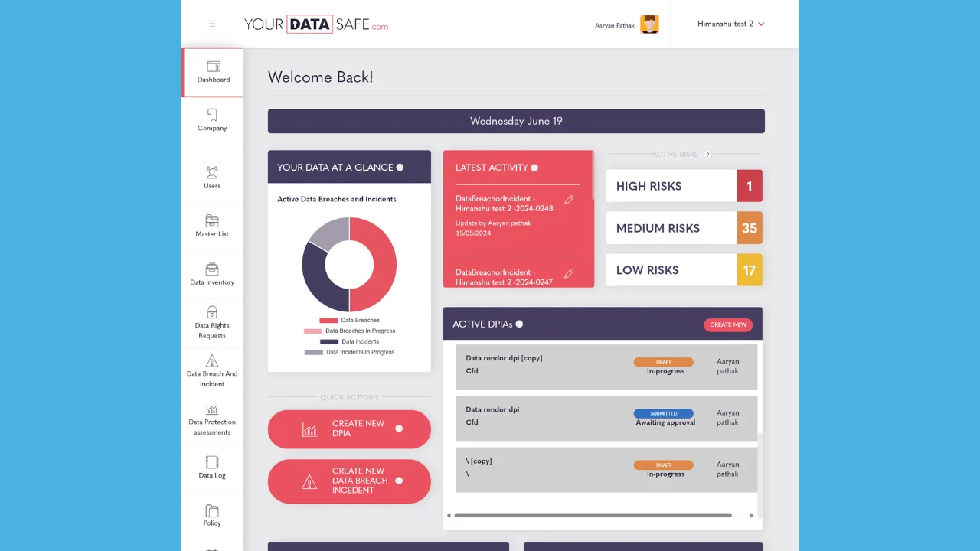Image resolution: width=980 pixels, height=551 pixels.
Task: Click the Active Risks help icon
Action: click(707, 155)
